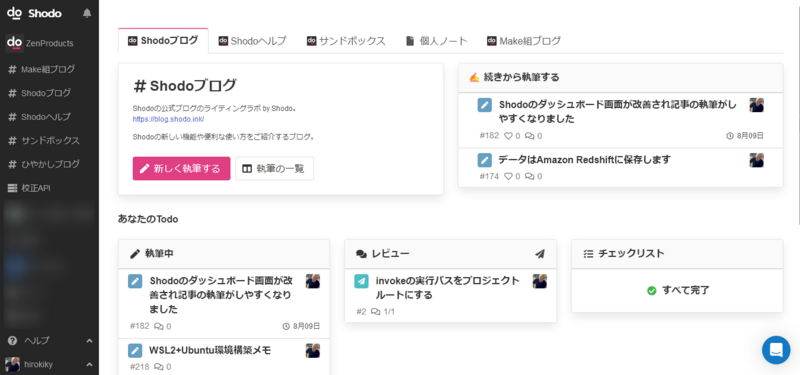Open the notifications bell icon
This screenshot has height=375, width=800.
[87, 13]
